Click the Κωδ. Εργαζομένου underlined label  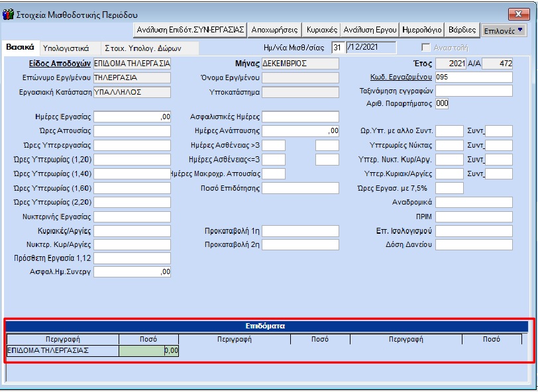click(402, 77)
